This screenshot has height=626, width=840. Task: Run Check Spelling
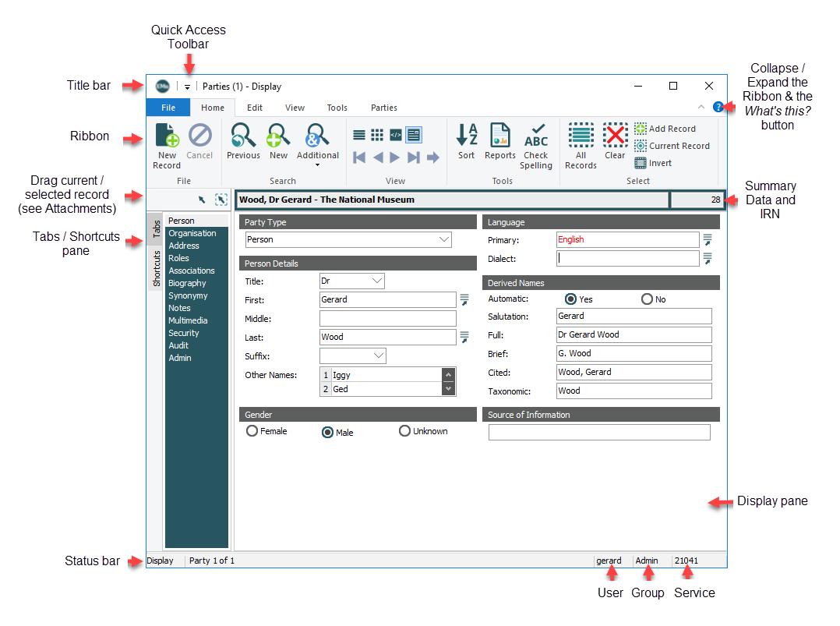535,137
